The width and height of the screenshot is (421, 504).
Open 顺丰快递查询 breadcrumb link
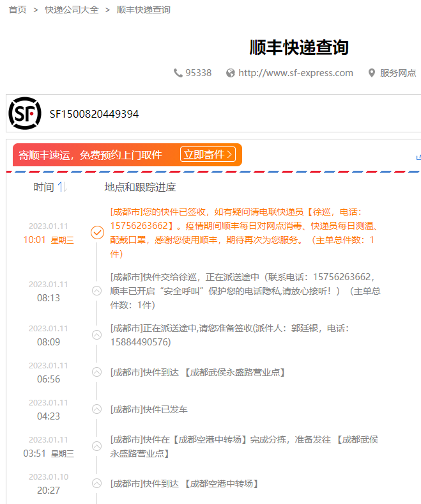click(x=144, y=10)
